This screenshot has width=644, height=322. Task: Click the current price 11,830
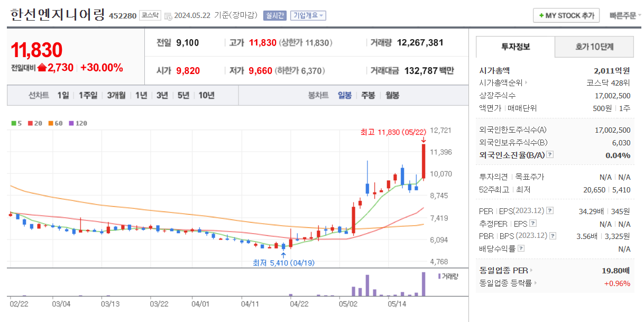37,50
